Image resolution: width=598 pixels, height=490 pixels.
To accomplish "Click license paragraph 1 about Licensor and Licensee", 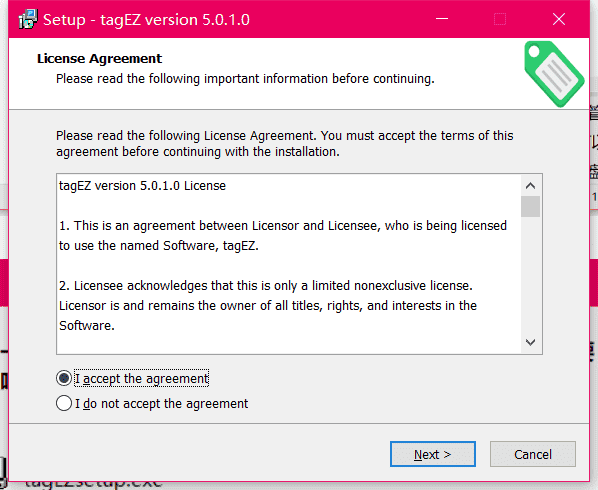I will click(283, 236).
